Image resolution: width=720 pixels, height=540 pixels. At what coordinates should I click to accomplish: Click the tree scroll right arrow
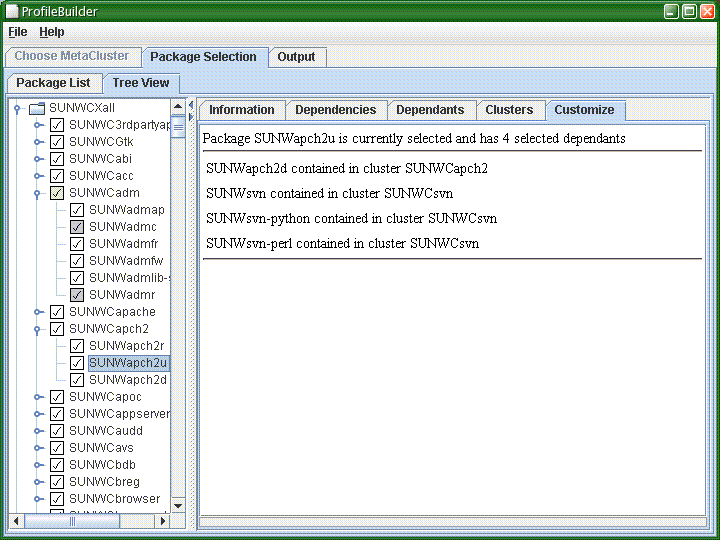tap(163, 521)
